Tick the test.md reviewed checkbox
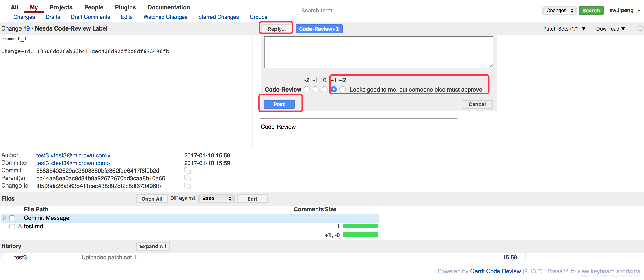Image resolution: width=644 pixels, height=280 pixels. tap(12, 227)
